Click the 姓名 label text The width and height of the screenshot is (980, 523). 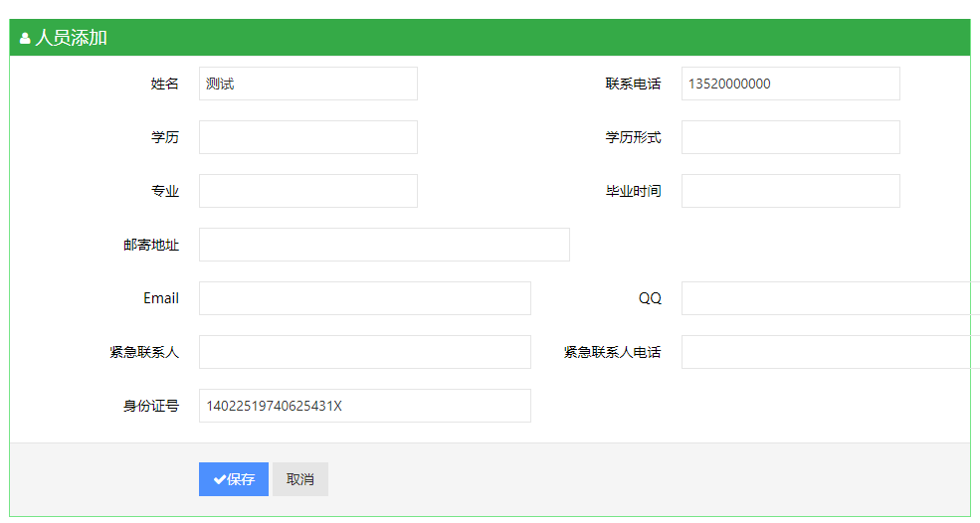pyautogui.click(x=165, y=84)
